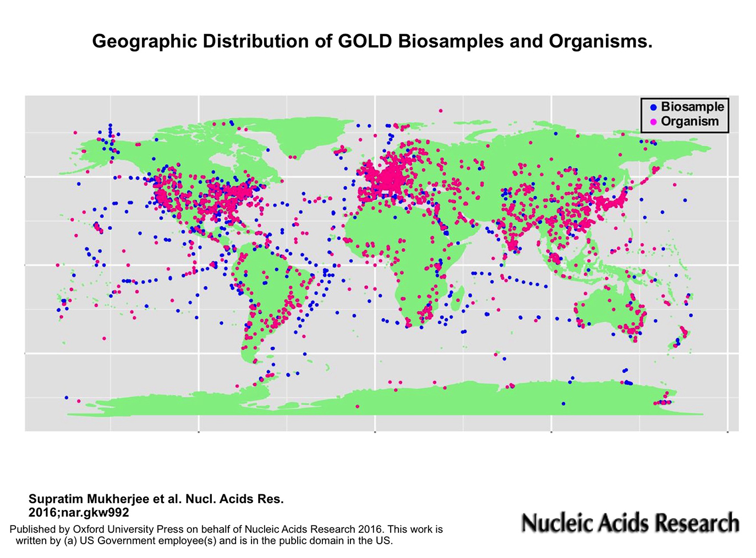Click the "Supratim Mukherjee et al. Nucl. Acids Res." citation
This screenshot has height=558, width=756.
[156, 499]
